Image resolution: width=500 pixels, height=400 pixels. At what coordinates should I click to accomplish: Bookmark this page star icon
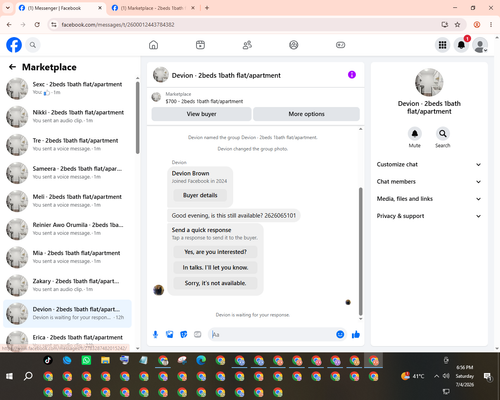pos(457,25)
